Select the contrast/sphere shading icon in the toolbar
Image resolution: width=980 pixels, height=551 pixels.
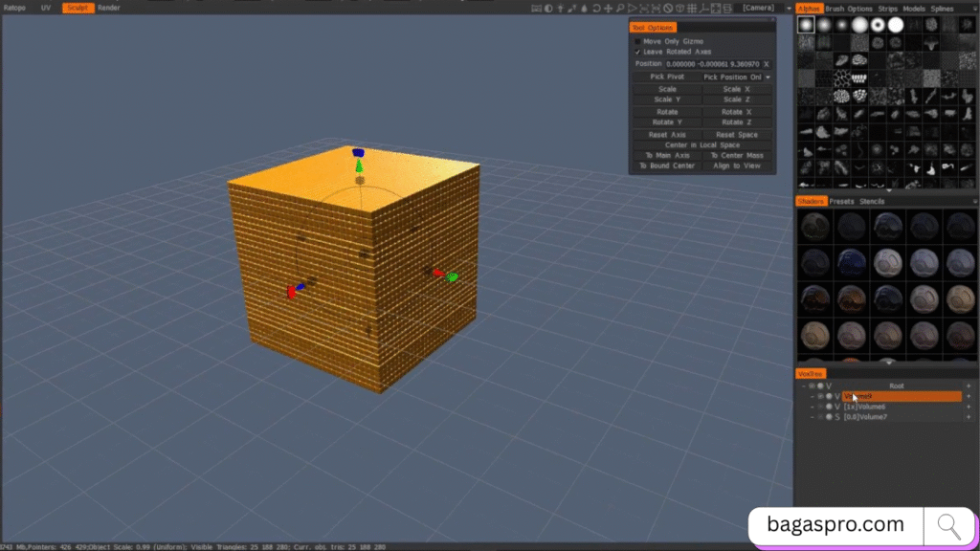pyautogui.click(x=548, y=8)
